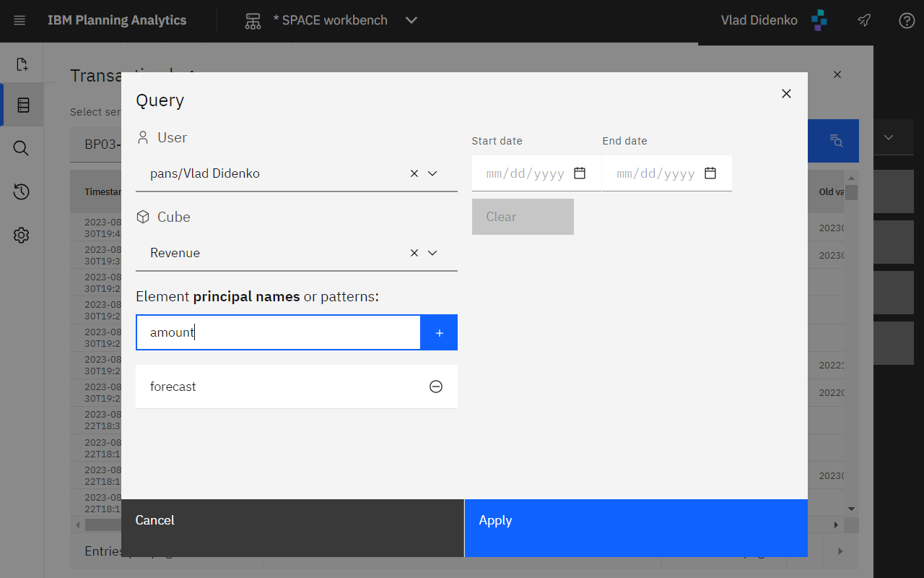Open the user avatar tile icon
Image resolution: width=924 pixels, height=578 pixels.
point(819,20)
